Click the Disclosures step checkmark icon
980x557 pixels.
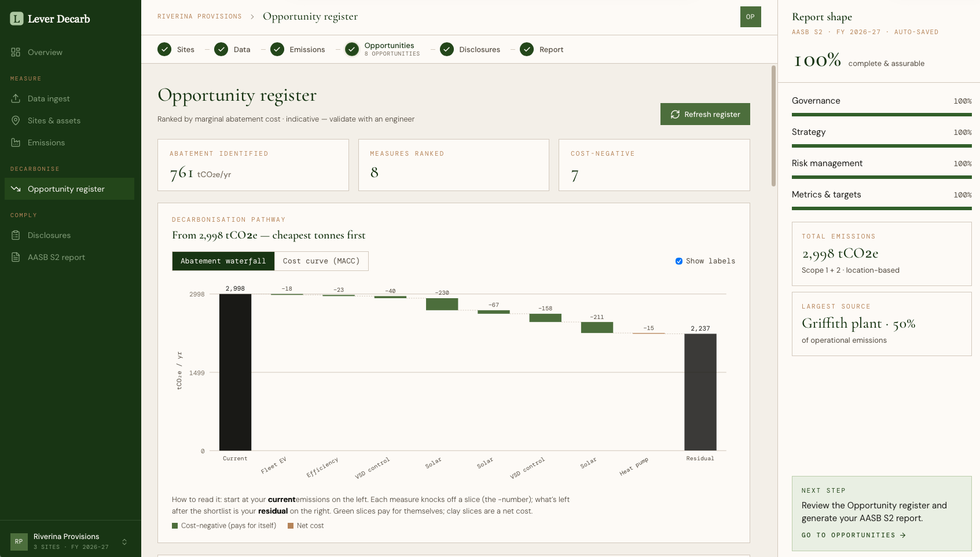447,49
